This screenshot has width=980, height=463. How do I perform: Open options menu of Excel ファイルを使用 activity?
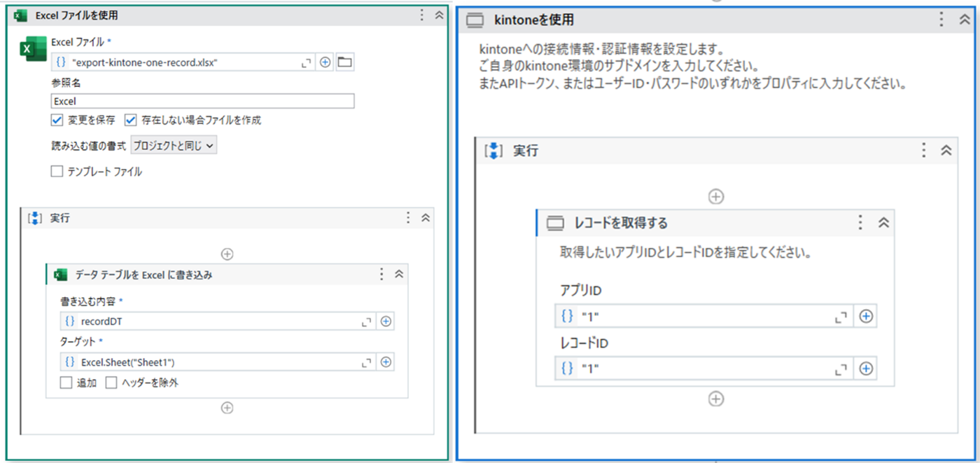421,15
